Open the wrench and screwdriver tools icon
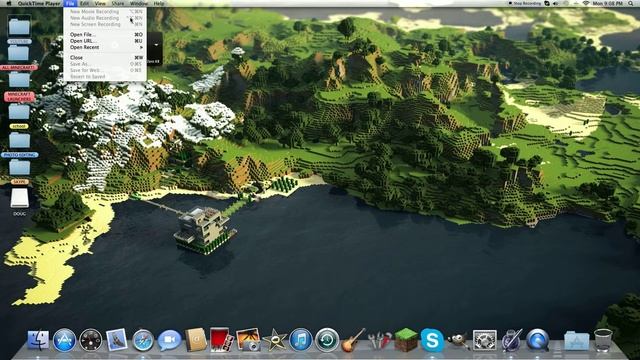This screenshot has height=360, width=640. pos(380,340)
